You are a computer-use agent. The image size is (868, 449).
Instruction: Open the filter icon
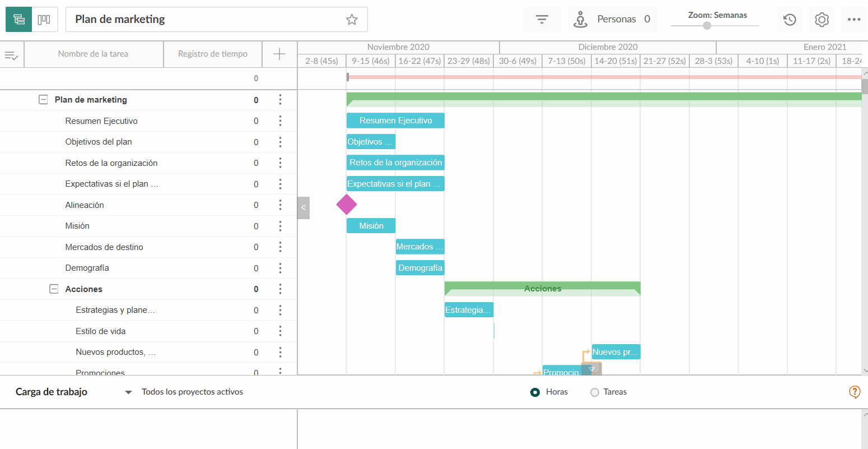pyautogui.click(x=541, y=18)
